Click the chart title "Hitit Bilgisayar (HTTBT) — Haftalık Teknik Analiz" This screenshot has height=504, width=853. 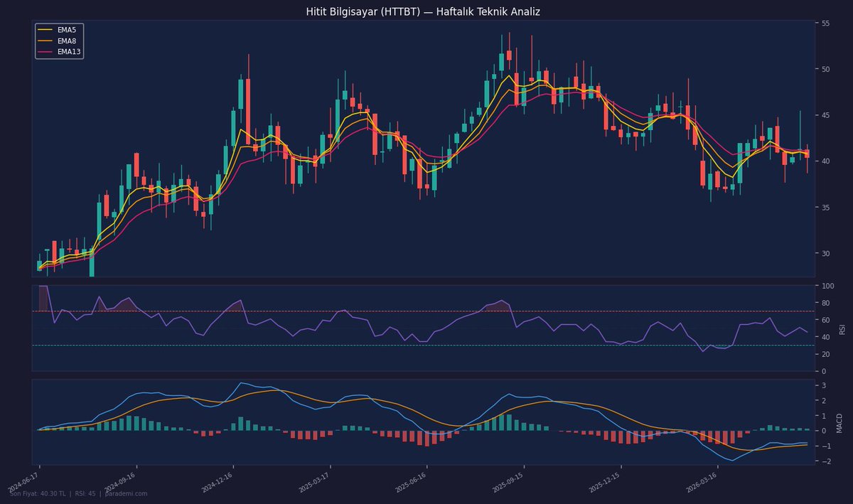pos(423,11)
